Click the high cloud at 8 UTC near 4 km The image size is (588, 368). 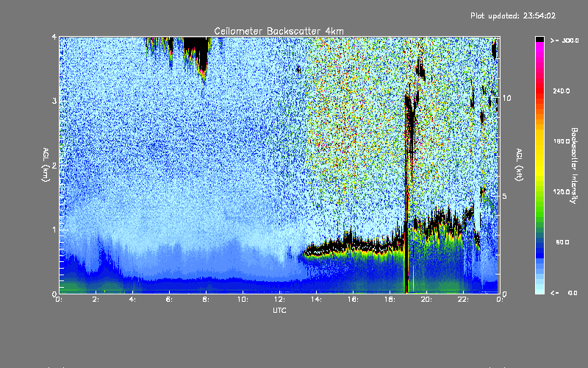[x=198, y=52]
